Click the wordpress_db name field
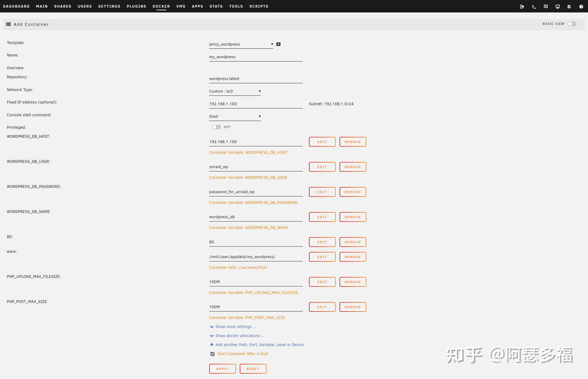The width and height of the screenshot is (588, 379). click(256, 217)
